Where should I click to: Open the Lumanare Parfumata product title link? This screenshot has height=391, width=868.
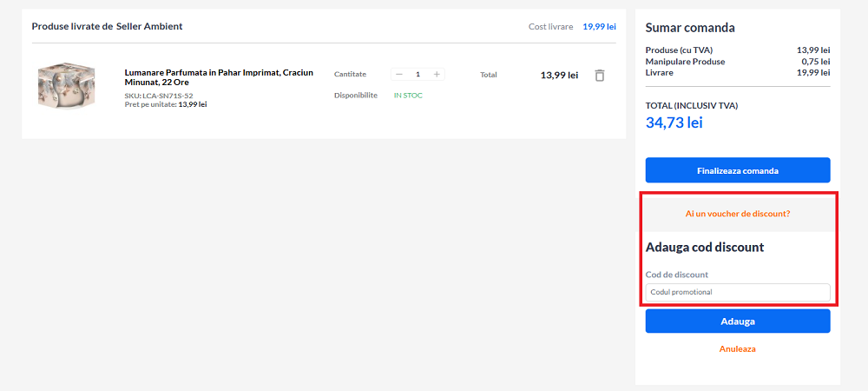point(219,77)
